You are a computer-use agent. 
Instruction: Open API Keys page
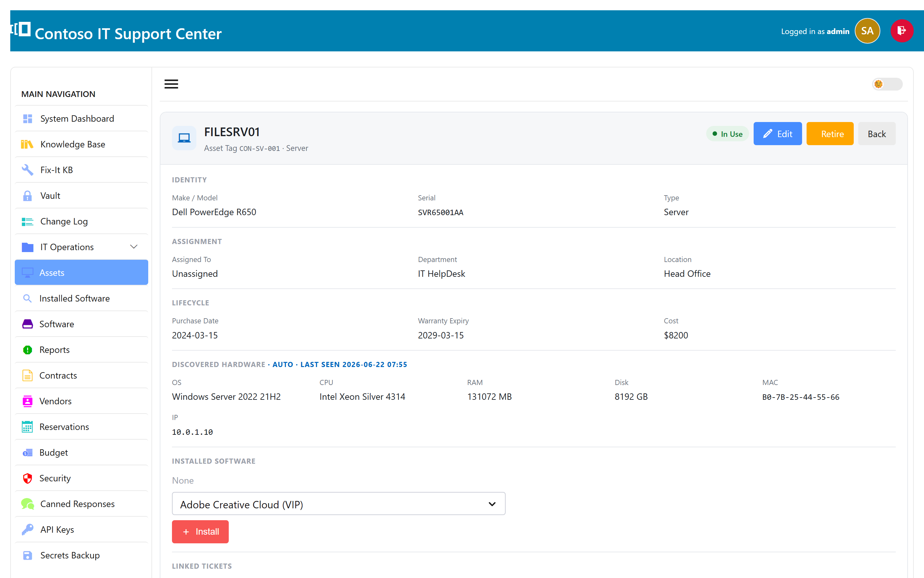click(x=81, y=530)
